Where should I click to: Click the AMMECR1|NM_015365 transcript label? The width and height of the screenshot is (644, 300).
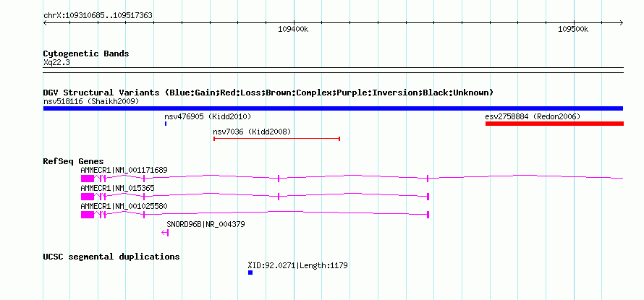pyautogui.click(x=117, y=188)
